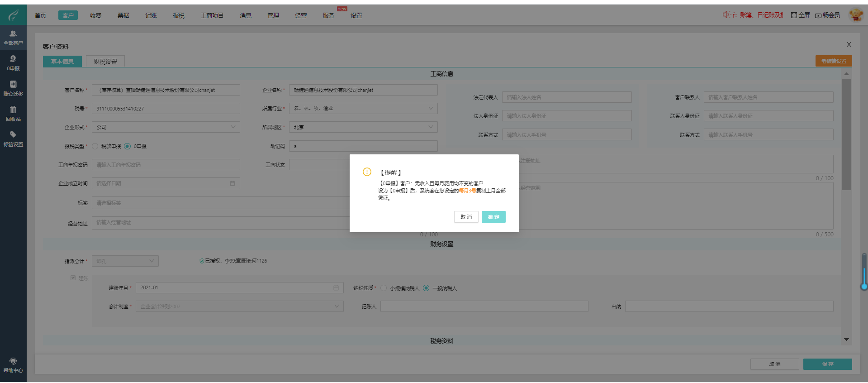Image resolution: width=868 pixels, height=383 pixels.
Task: Select 小规模纳税人 radio button
Action: click(384, 288)
